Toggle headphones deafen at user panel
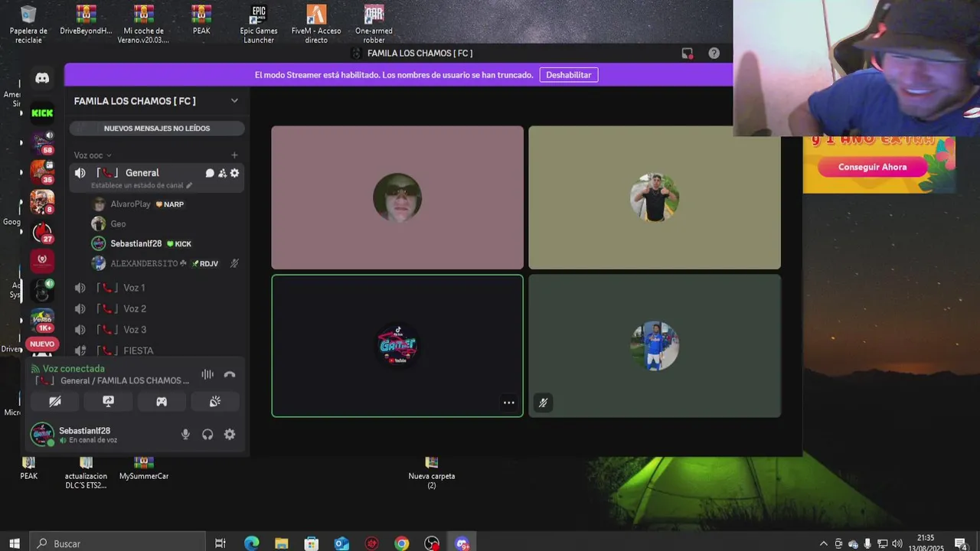Screen dimensions: 980x551 coord(207,434)
